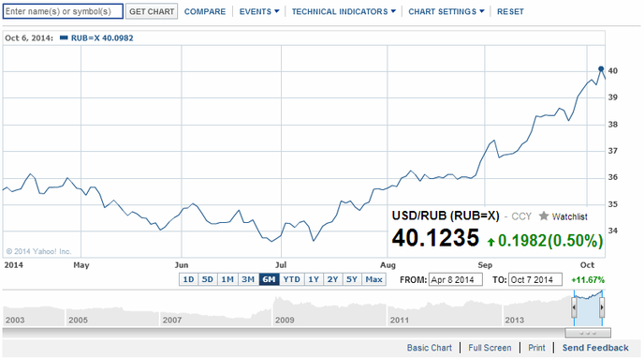
Task: Select the Max time range
Action: (373, 279)
